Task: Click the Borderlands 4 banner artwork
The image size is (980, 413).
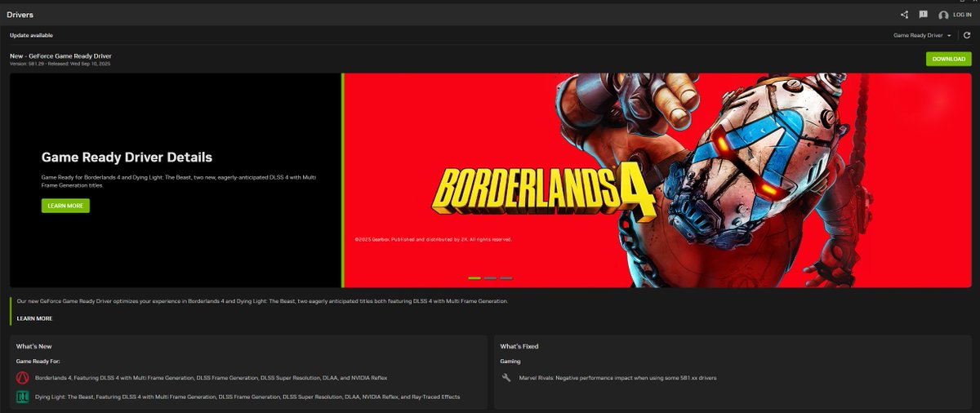Action: click(x=657, y=180)
